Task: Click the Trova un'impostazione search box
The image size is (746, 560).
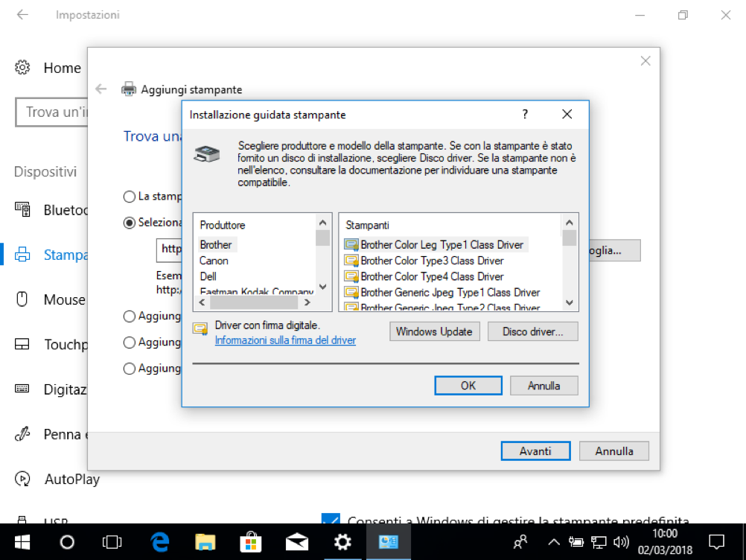Action: (x=52, y=112)
